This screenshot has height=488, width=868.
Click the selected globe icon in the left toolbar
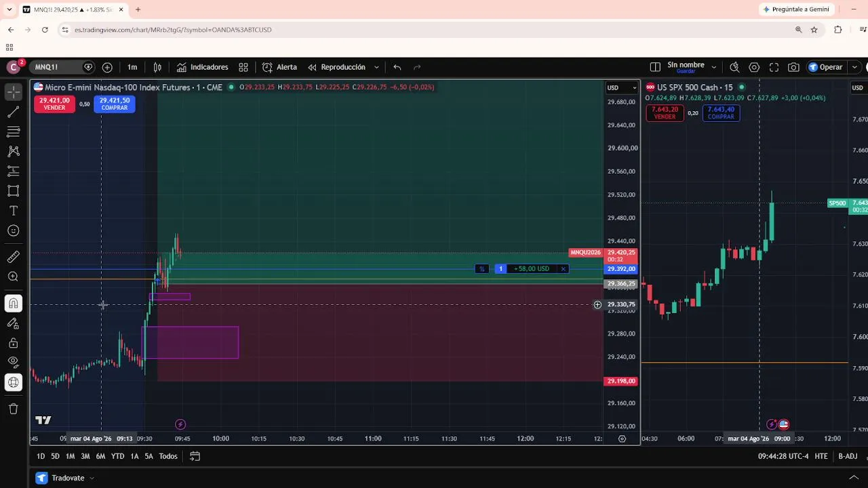click(x=14, y=382)
